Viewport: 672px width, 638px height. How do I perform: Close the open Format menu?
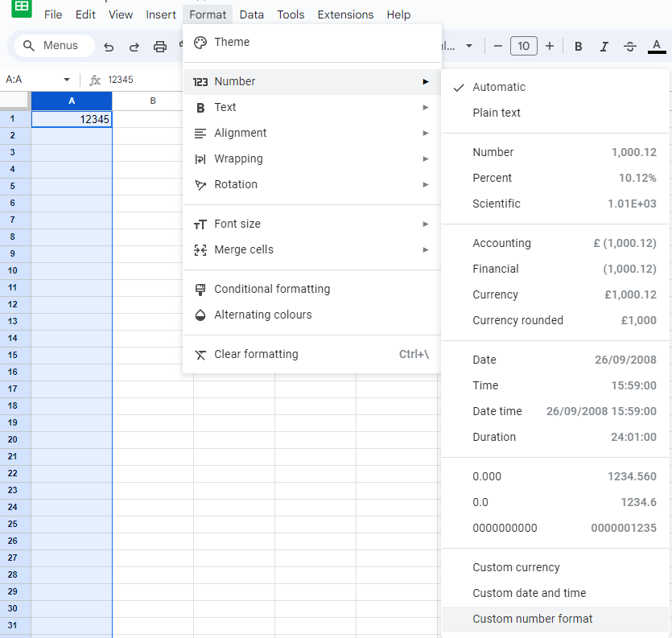click(x=208, y=14)
